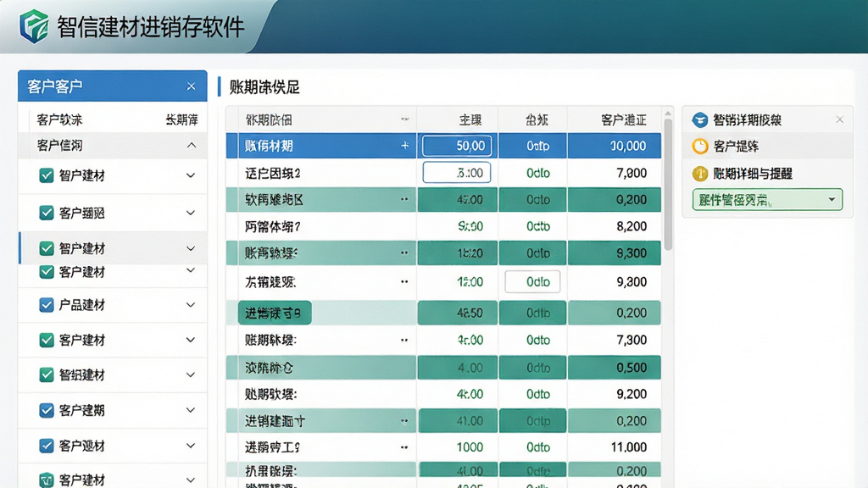
Task: Expand the 户品建材 entry chevron
Action: tap(191, 305)
